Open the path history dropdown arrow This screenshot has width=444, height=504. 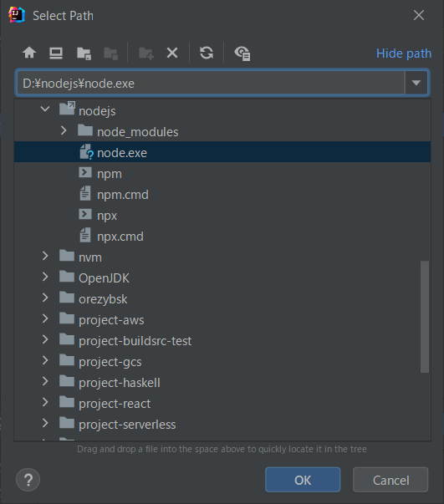point(416,83)
